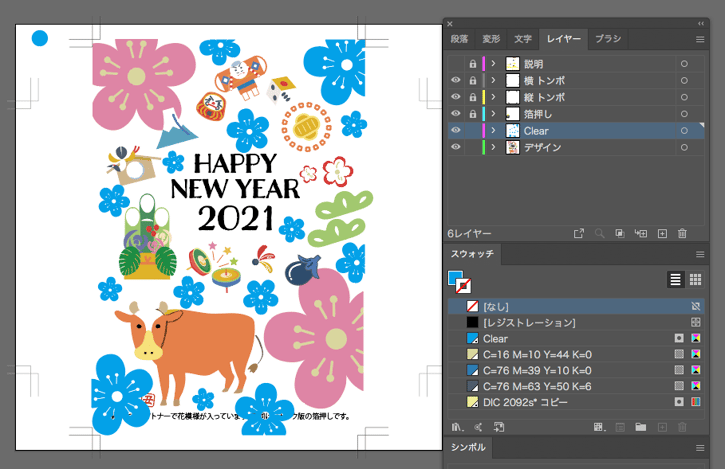
Task: Click the collect for export icon in Layers
Action: [x=578, y=233]
